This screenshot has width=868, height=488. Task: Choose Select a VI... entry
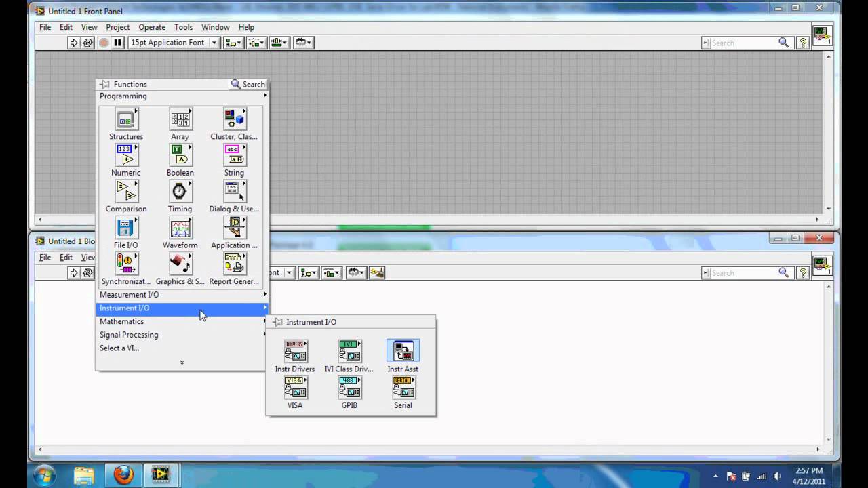[119, 348]
